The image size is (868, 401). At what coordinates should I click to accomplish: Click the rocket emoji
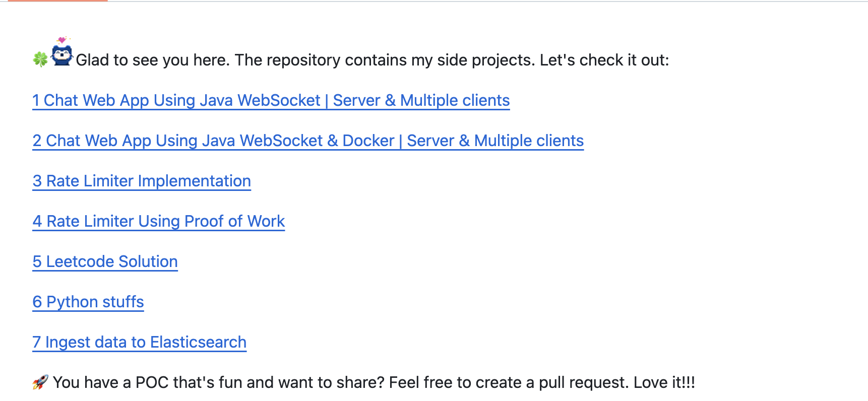(40, 382)
